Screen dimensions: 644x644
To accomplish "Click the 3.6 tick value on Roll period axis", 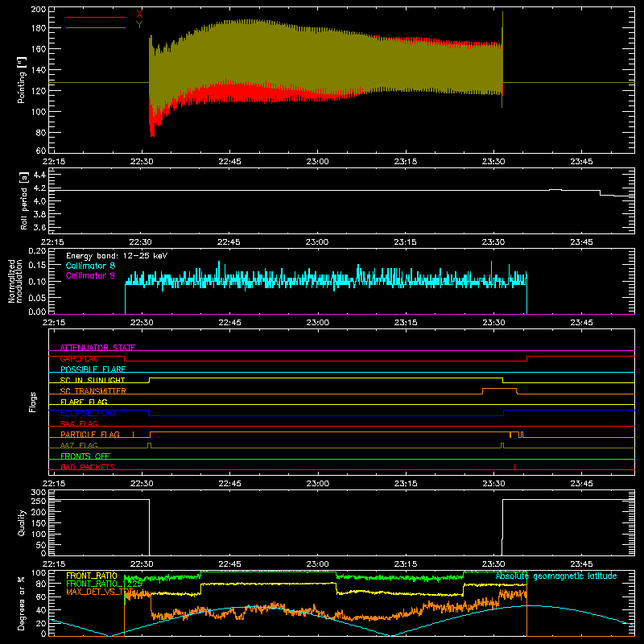I will [x=39, y=227].
